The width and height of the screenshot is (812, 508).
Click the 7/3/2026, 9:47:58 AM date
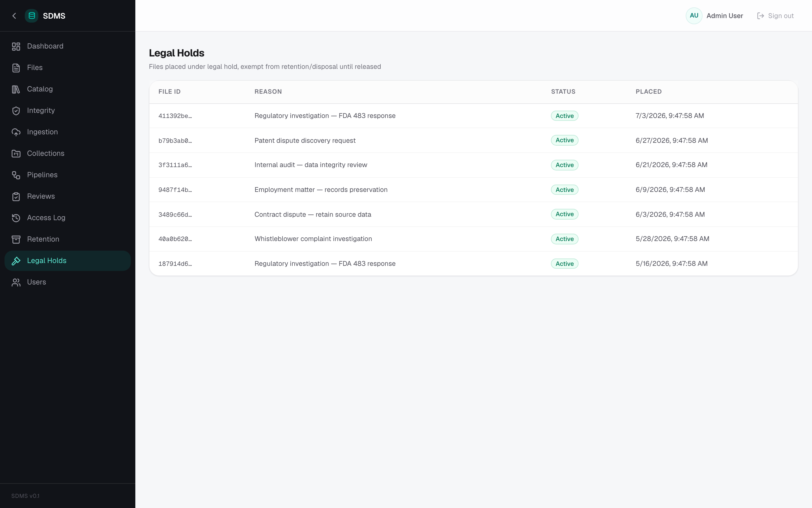click(669, 116)
